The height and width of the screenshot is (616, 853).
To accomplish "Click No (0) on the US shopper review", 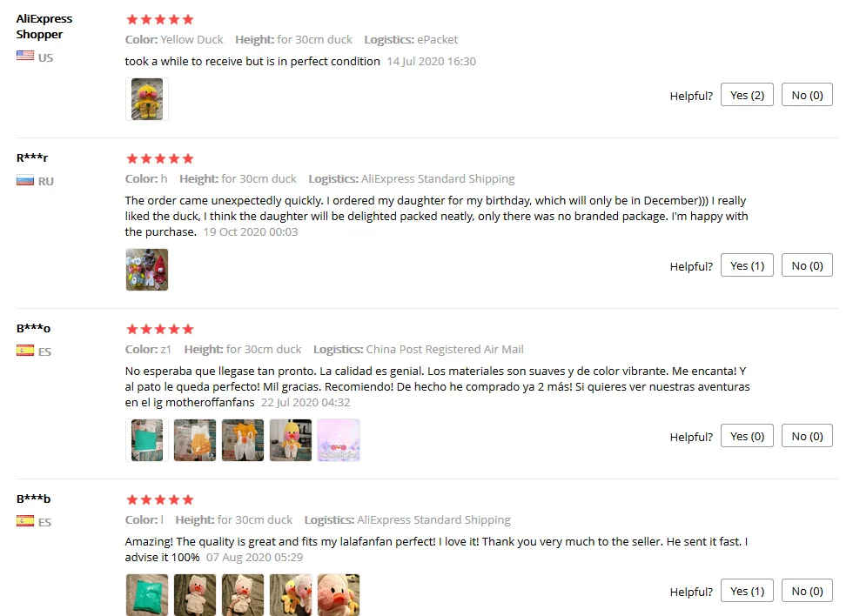I will click(808, 95).
